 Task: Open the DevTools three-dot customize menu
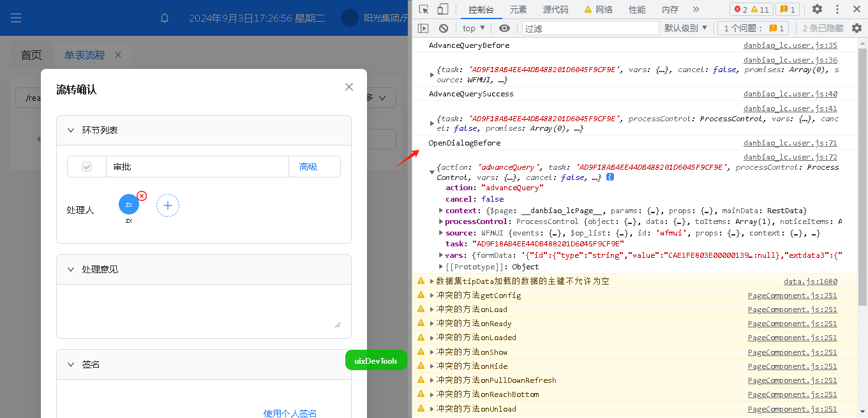click(x=837, y=9)
